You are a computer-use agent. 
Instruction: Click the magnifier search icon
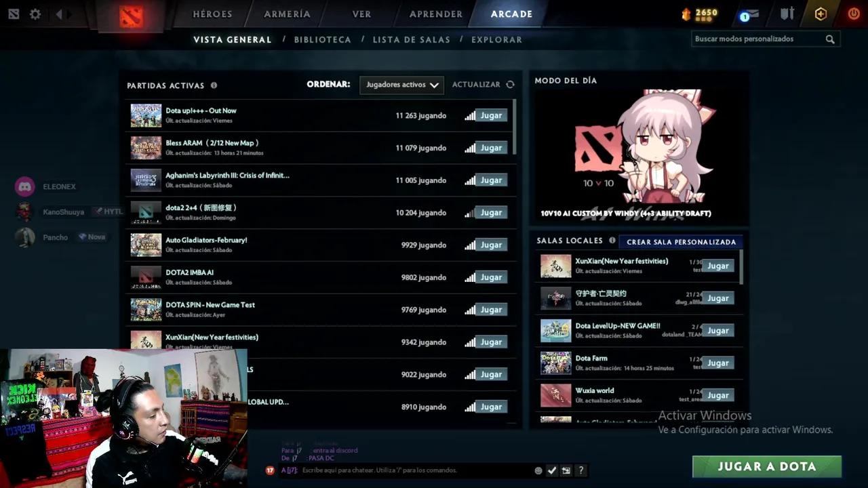click(830, 39)
